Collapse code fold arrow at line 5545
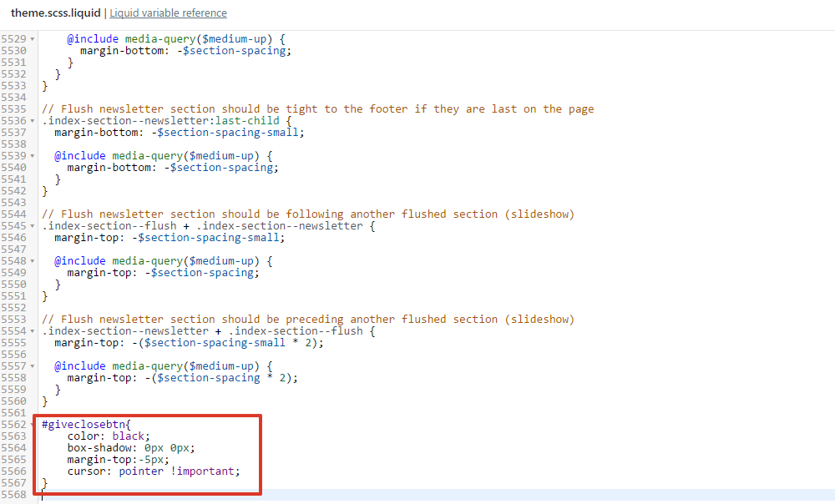835x504 pixels. (x=33, y=226)
